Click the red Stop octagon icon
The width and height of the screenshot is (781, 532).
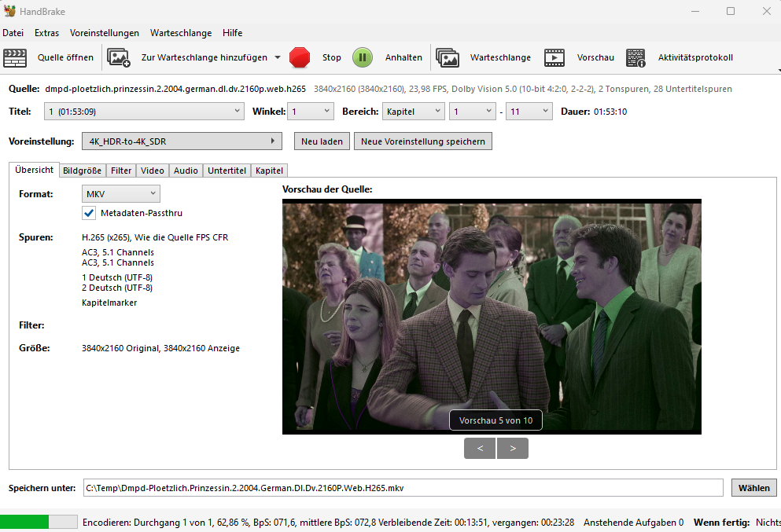pyautogui.click(x=300, y=57)
